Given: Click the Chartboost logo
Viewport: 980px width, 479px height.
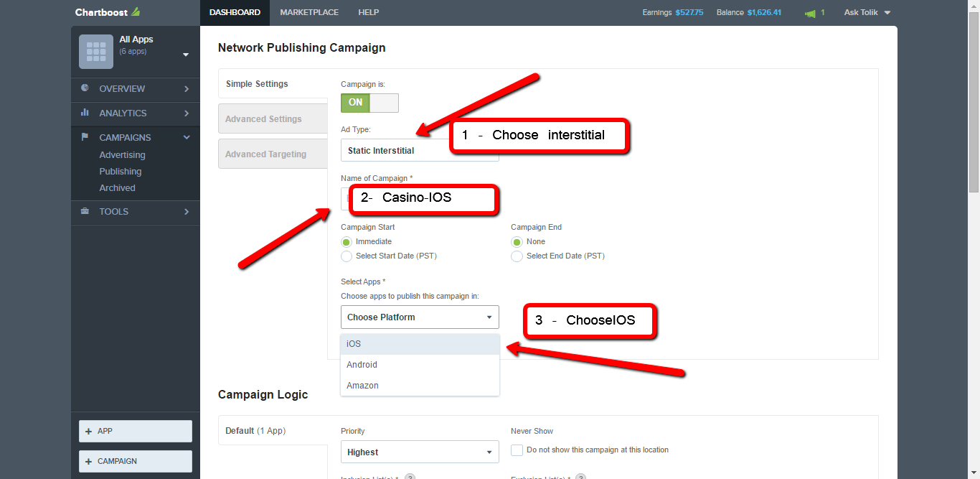Looking at the screenshot, I should click(108, 12).
